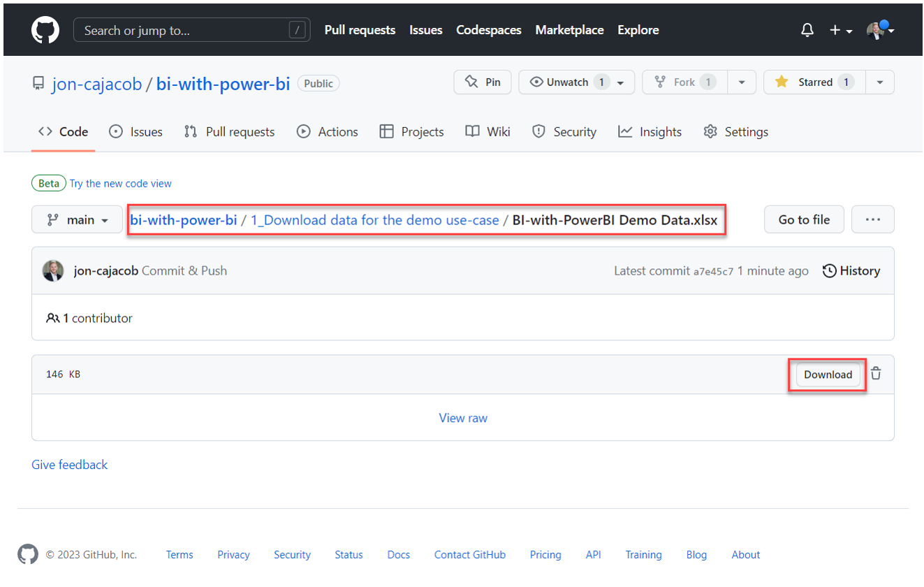Open footer Contact GitHub link

pyautogui.click(x=470, y=555)
